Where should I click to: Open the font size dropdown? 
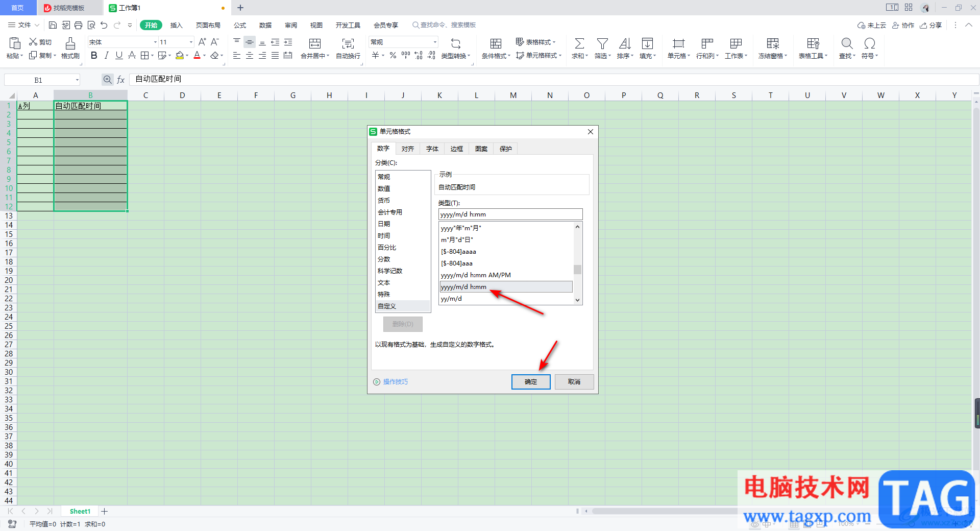[191, 42]
